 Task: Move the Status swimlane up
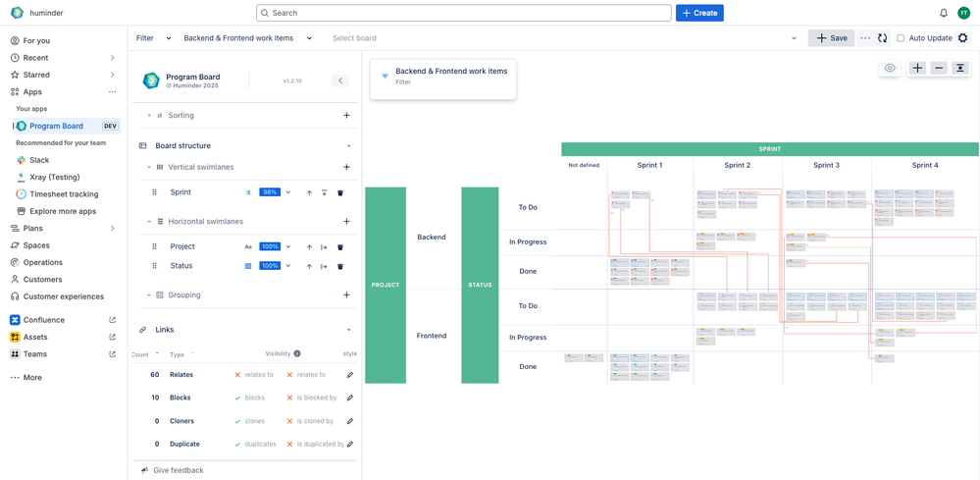click(309, 266)
